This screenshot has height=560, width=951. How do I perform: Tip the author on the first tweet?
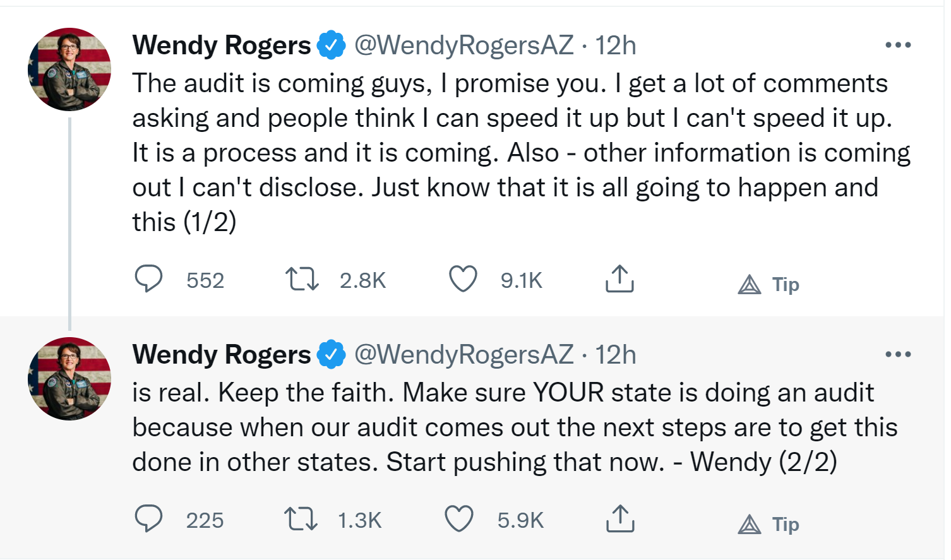768,285
